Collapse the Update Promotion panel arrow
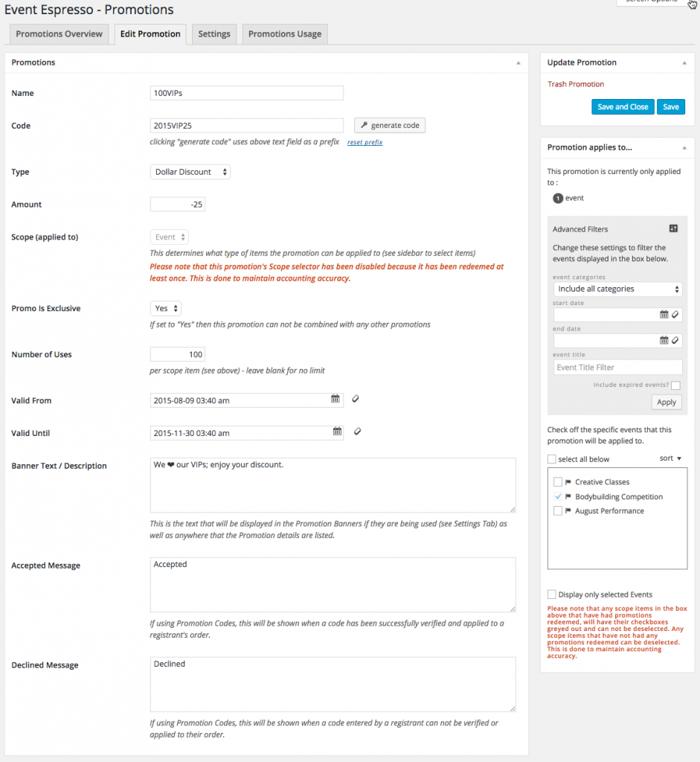 click(x=684, y=63)
